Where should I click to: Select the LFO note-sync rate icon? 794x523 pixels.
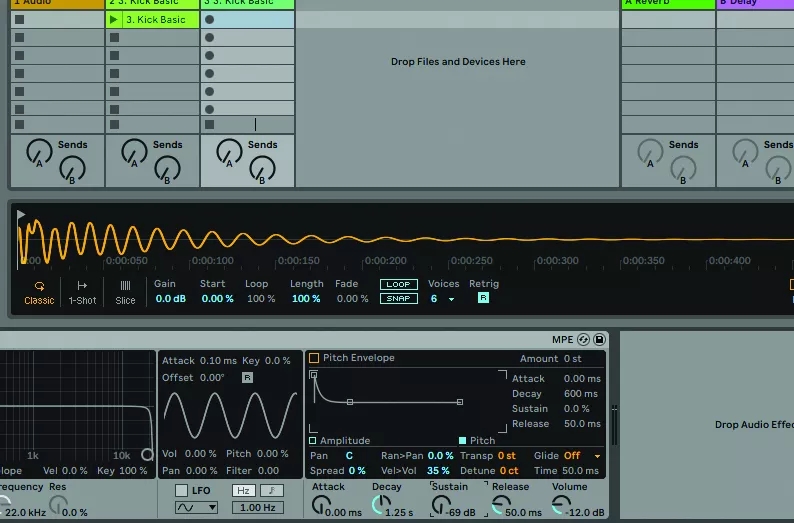(269, 490)
